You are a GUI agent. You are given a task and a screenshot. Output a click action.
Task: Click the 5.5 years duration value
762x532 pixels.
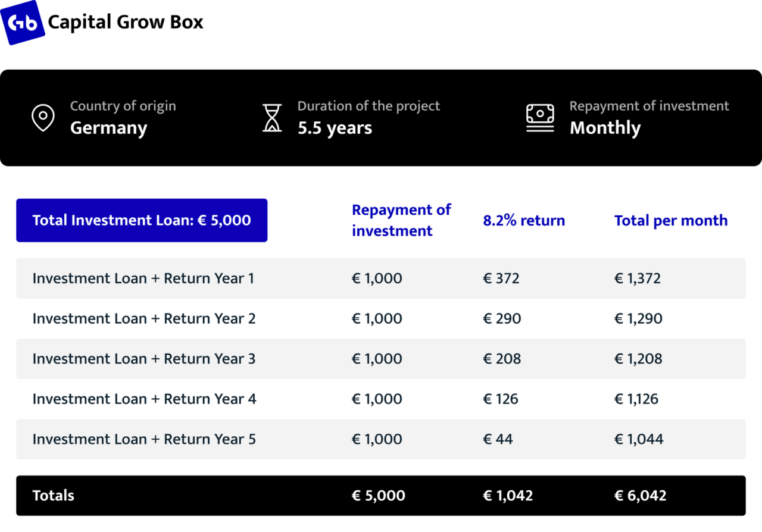click(335, 128)
